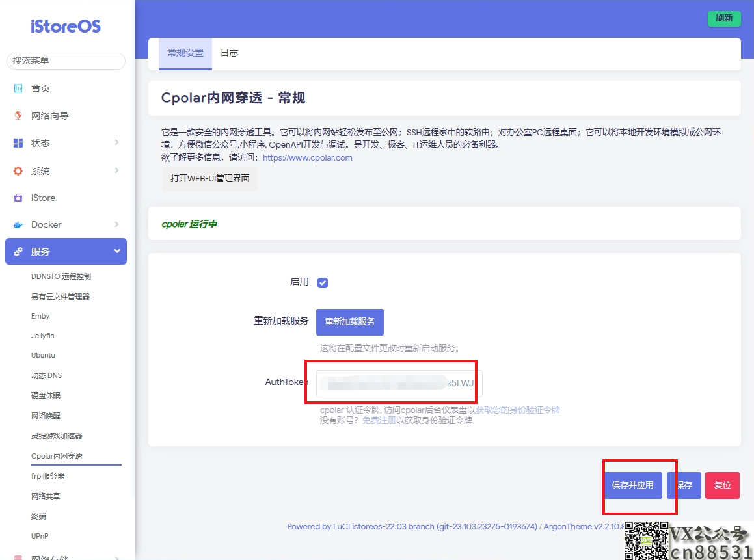Click the red 复位 button
The width and height of the screenshot is (754, 560).
[722, 485]
